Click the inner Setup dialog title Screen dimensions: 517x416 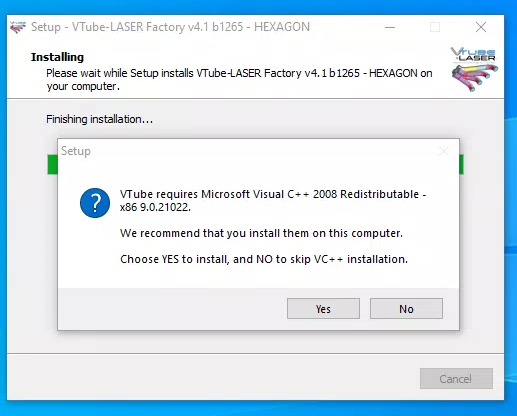[76, 151]
